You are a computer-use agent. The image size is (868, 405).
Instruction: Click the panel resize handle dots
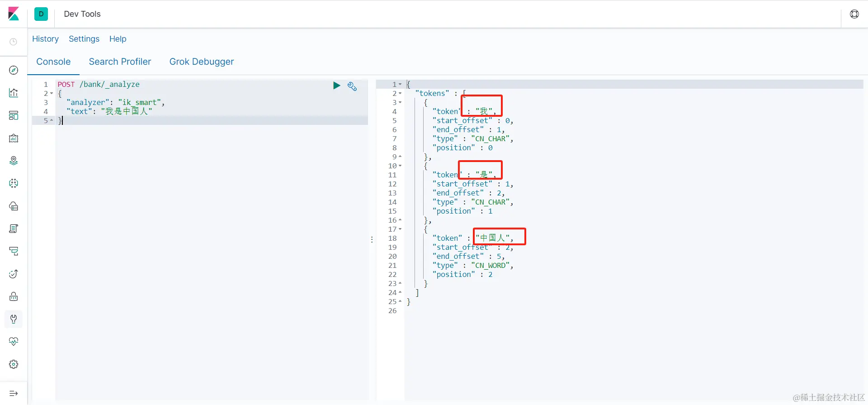click(372, 239)
